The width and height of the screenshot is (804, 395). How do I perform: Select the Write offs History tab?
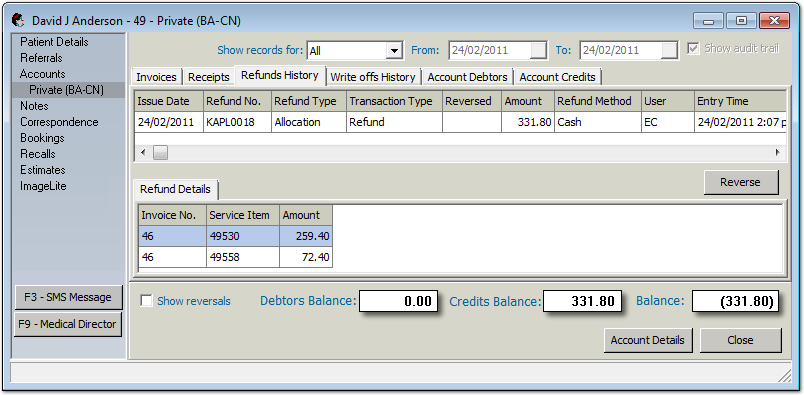(x=373, y=77)
